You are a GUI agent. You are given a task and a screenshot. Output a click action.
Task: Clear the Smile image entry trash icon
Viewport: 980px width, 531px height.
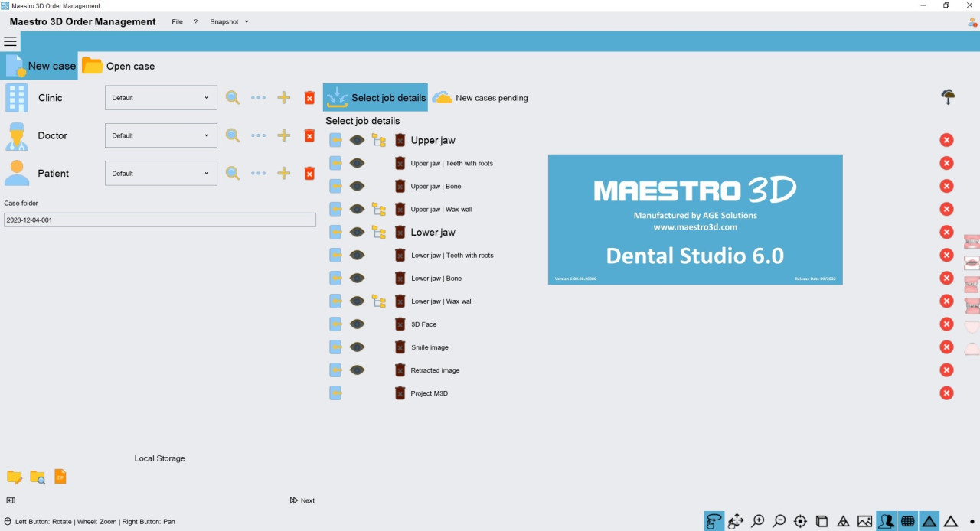(400, 347)
